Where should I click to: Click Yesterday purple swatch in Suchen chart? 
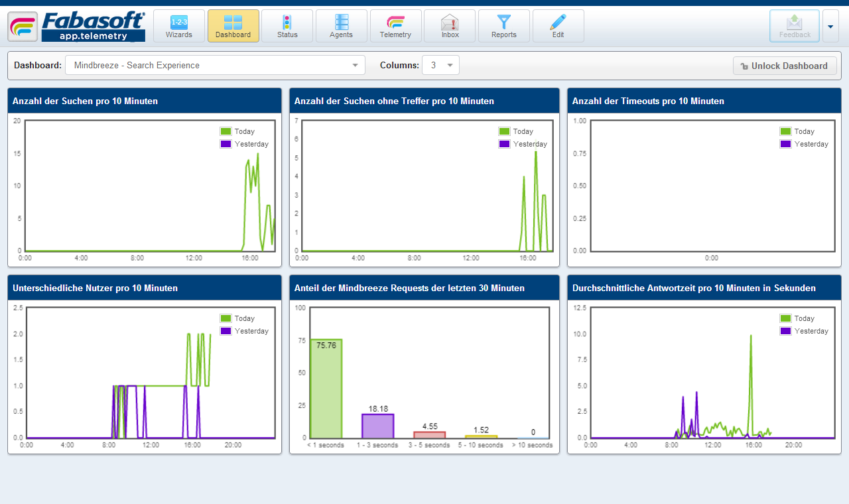pyautogui.click(x=226, y=144)
